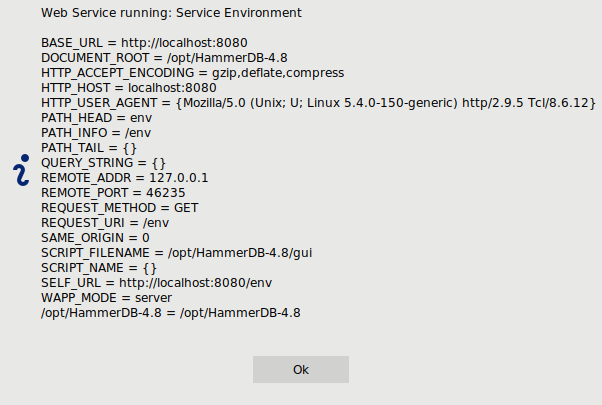
Task: Select the QUERY_STRING = {} line
Action: point(104,162)
